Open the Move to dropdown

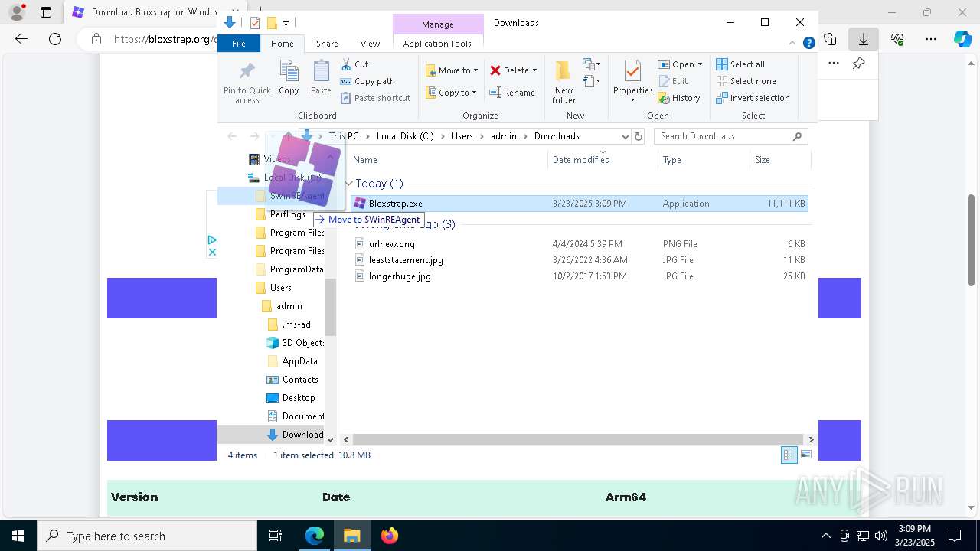(452, 70)
